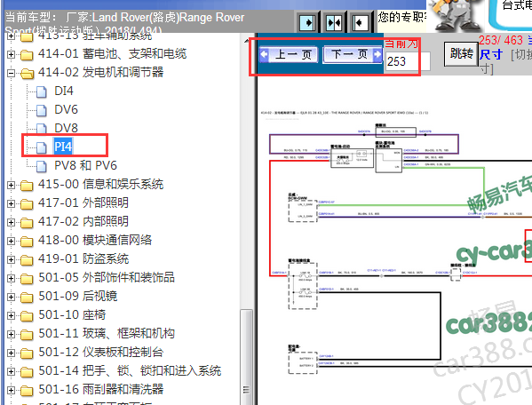
Task: Select 501-16 雨刮器和清洗器 tree label
Action: [x=100, y=389]
